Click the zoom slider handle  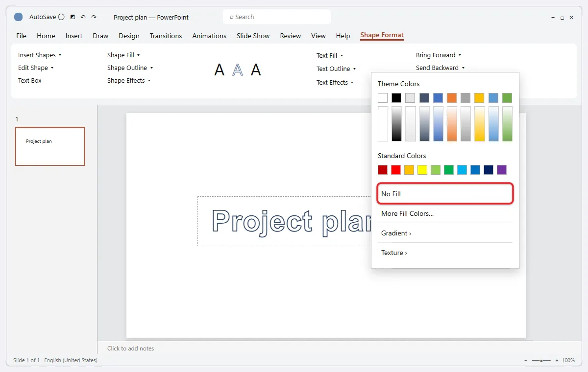(541, 360)
